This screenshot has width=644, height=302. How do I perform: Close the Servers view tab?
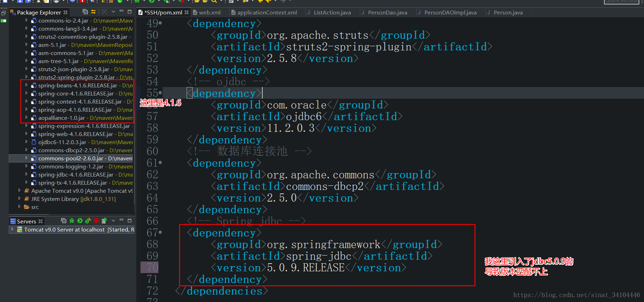pyautogui.click(x=40, y=221)
